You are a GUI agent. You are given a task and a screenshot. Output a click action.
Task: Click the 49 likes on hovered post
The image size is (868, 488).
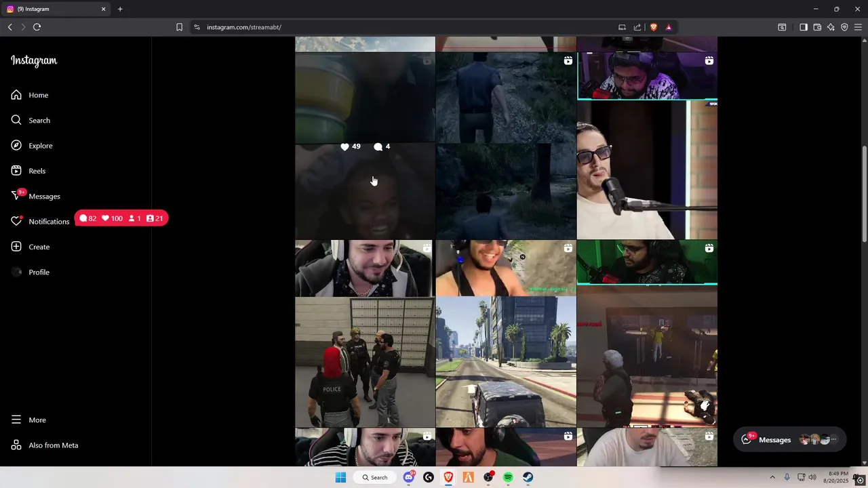click(351, 146)
